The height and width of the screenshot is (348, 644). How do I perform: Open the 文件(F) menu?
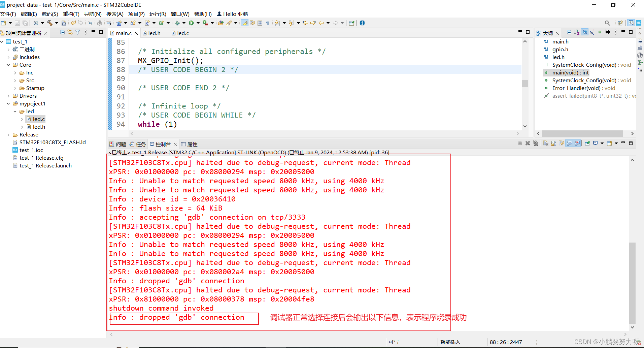coord(8,14)
